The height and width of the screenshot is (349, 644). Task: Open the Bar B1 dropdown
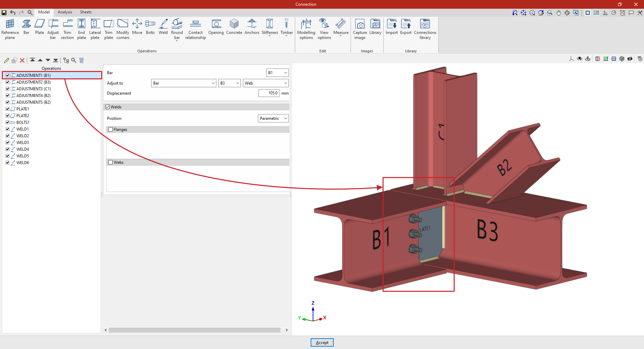pyautogui.click(x=277, y=73)
